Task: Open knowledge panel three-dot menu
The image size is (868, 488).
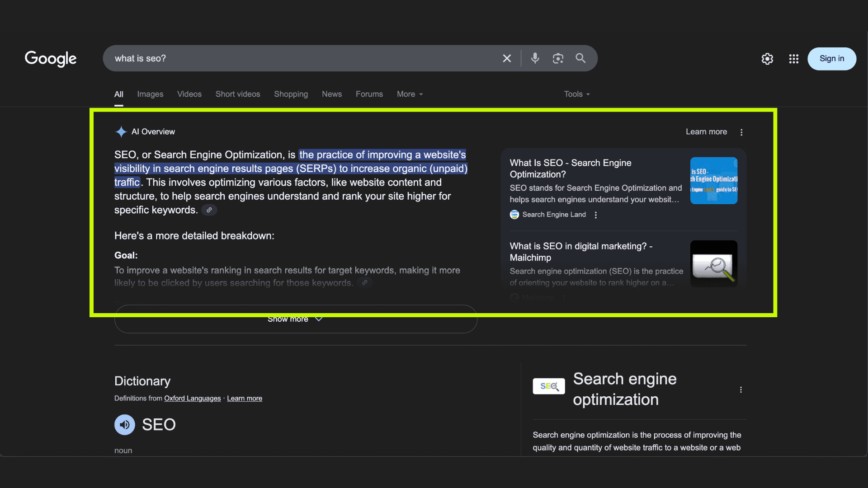Action: coord(741,389)
